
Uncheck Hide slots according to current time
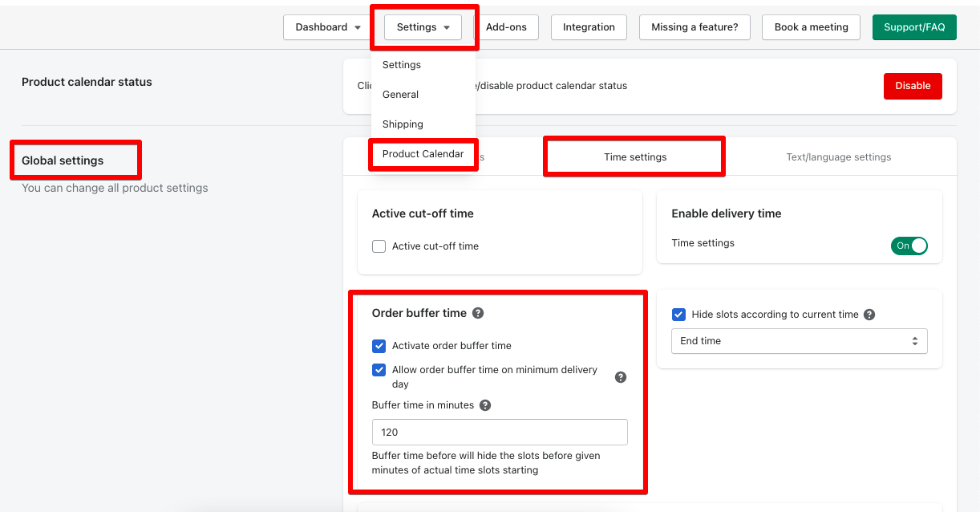tap(678, 315)
